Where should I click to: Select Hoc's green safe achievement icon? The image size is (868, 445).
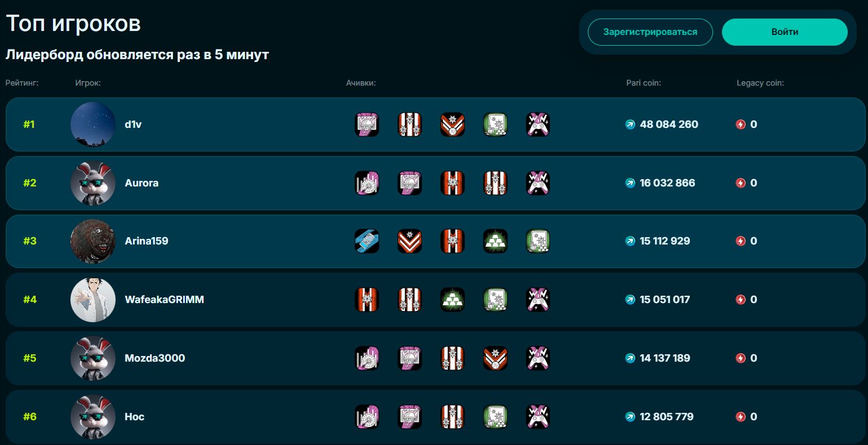[x=495, y=417]
